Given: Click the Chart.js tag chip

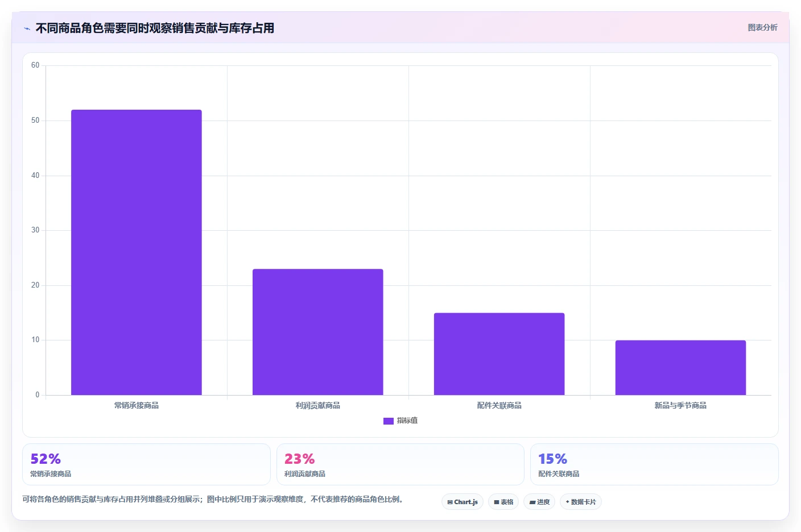Looking at the screenshot, I should [463, 502].
